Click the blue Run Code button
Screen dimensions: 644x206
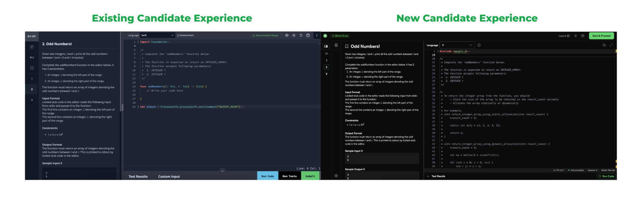tap(267, 176)
